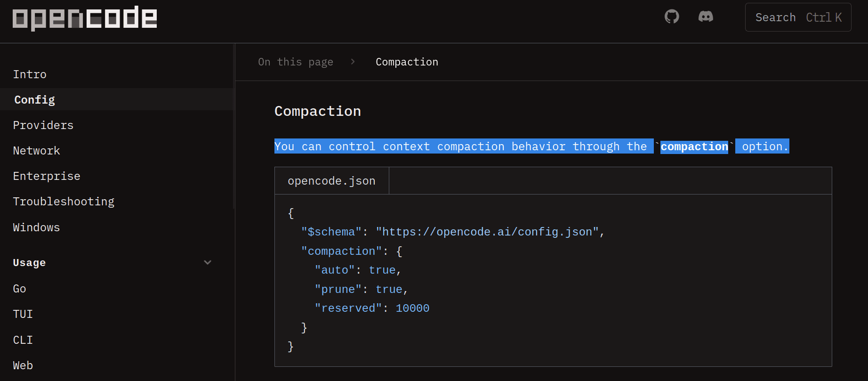Screen dimensions: 868x381
Task: Open the Discord community icon
Action: pyautogui.click(x=706, y=17)
